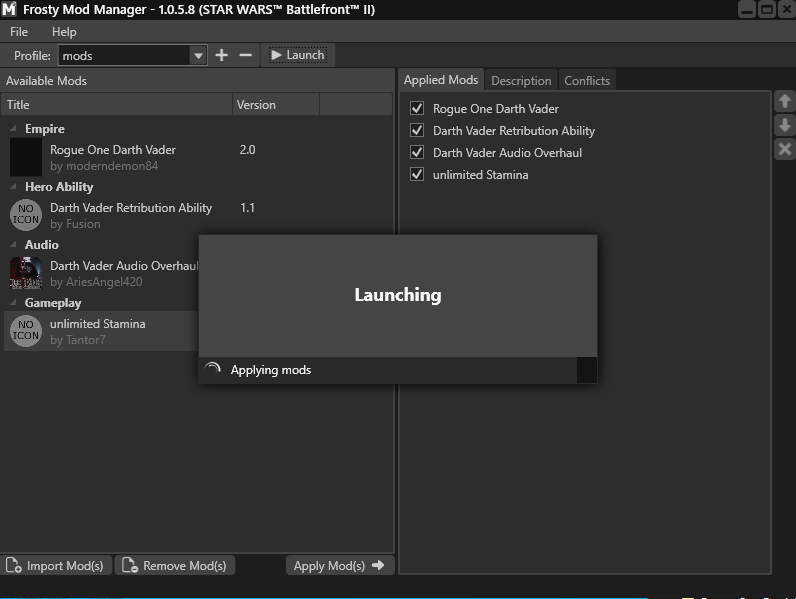Click version 1.1 of Retribution Ability
796x599 pixels.
click(x=247, y=208)
